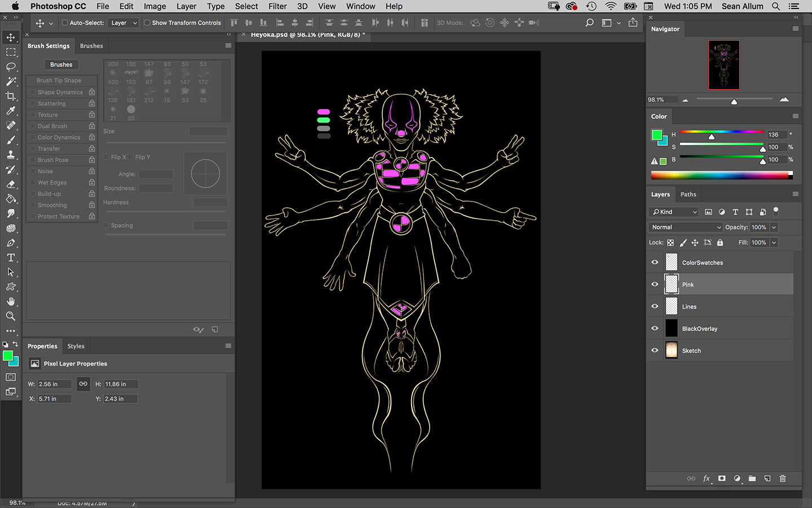Click the Brushes button
Image resolution: width=812 pixels, height=508 pixels.
click(x=61, y=64)
